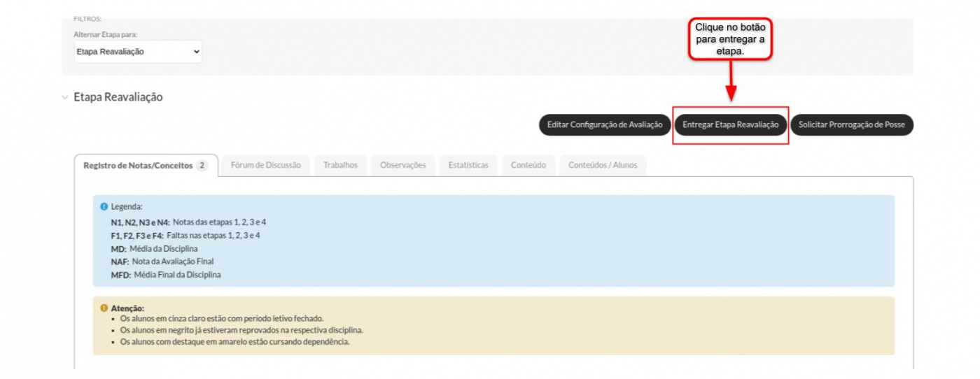Click the FILTROS label

point(87,19)
